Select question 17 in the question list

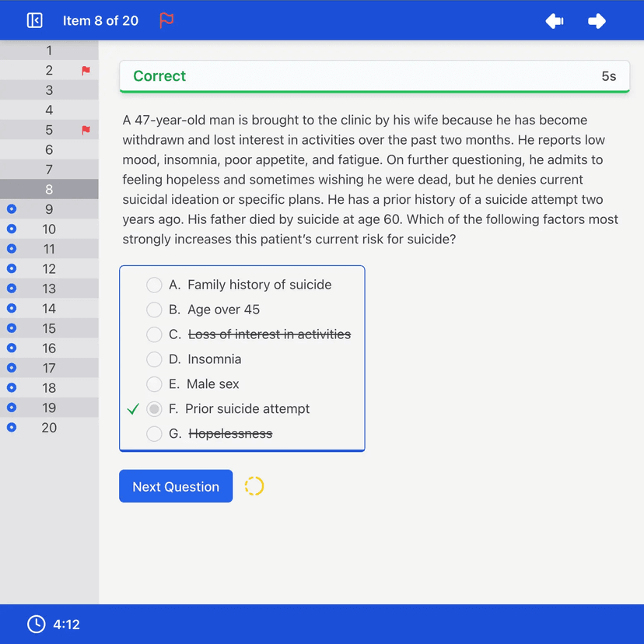(49, 367)
